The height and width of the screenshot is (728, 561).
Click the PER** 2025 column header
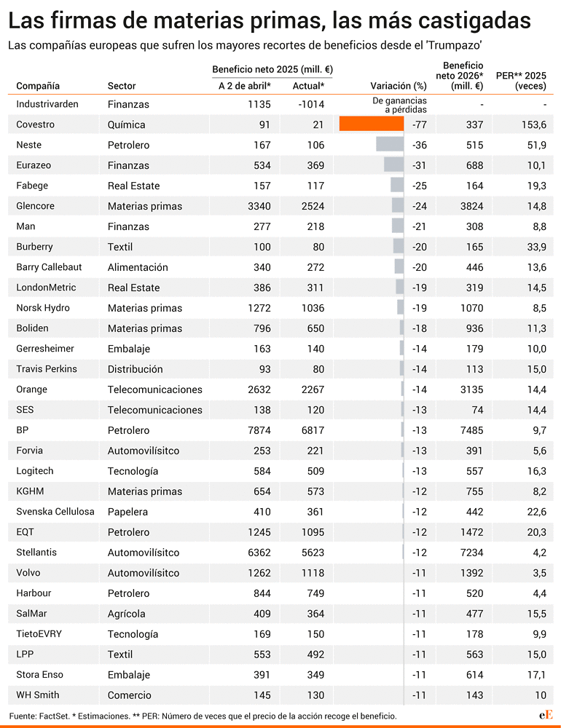point(521,80)
